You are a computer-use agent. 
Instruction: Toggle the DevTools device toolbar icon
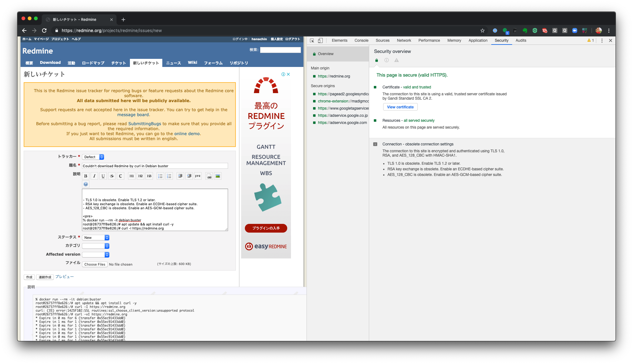click(x=320, y=40)
